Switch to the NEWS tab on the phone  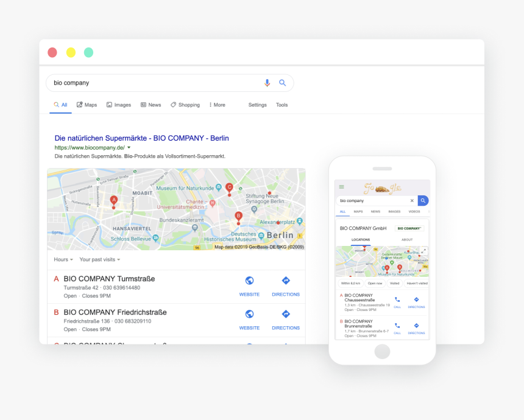point(375,212)
